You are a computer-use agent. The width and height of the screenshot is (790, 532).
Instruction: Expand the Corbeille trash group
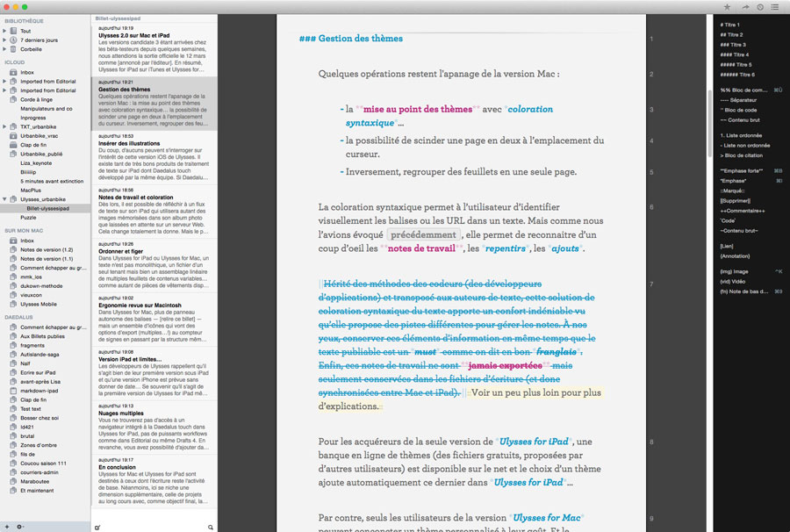[x=4, y=49]
